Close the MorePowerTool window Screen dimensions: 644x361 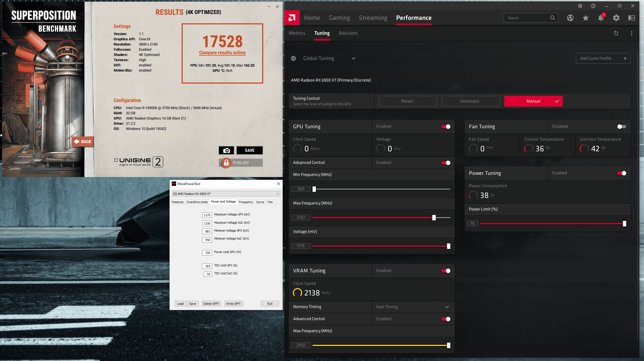(279, 184)
